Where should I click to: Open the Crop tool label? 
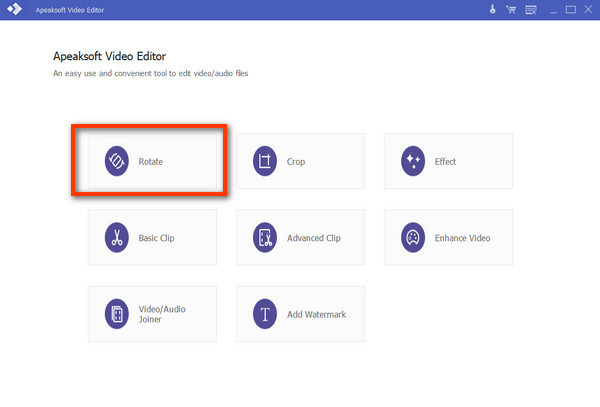click(296, 162)
